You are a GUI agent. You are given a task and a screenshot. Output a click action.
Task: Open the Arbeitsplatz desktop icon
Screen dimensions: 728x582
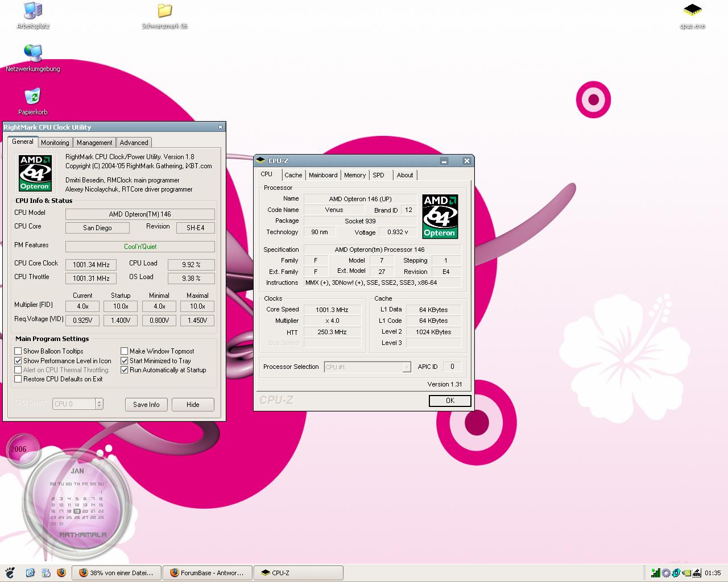(x=33, y=16)
